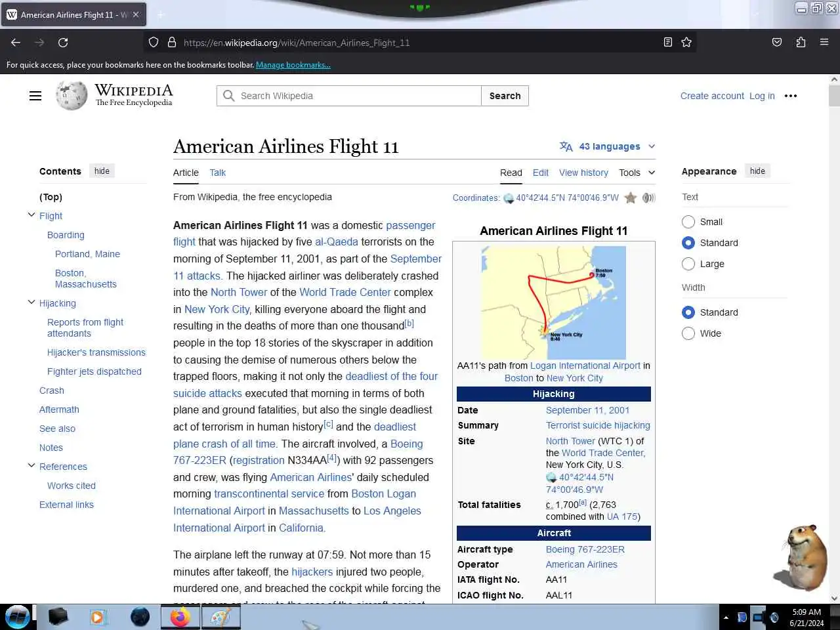
Task: Open the personal tools ellipsis menu
Action: tap(791, 96)
